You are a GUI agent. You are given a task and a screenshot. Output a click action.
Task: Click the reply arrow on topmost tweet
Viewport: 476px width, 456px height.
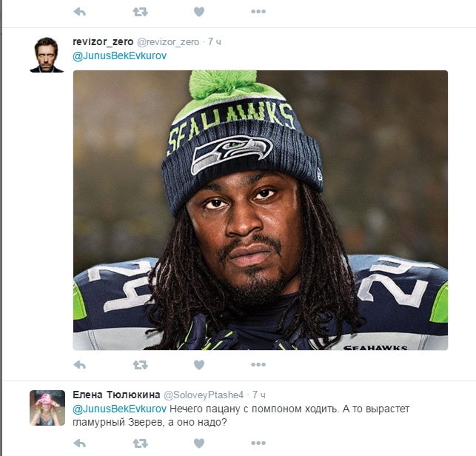click(80, 12)
